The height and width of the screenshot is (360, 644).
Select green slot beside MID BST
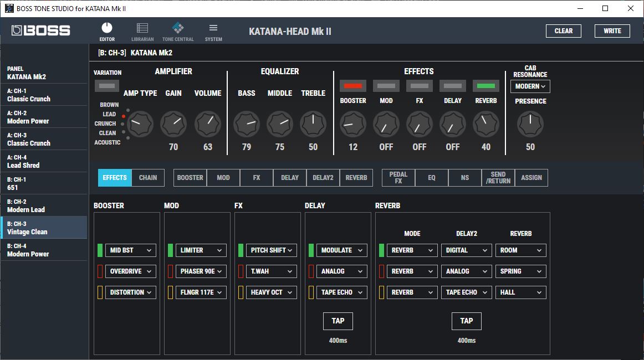(x=100, y=250)
